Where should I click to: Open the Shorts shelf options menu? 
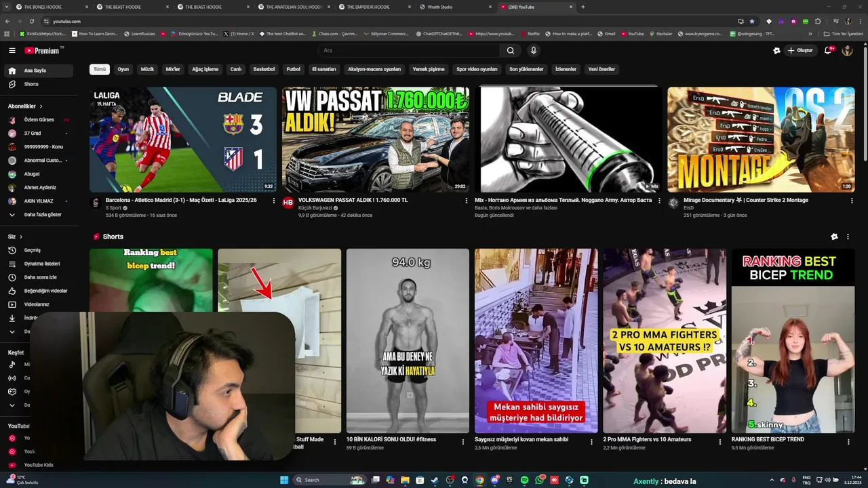(848, 237)
